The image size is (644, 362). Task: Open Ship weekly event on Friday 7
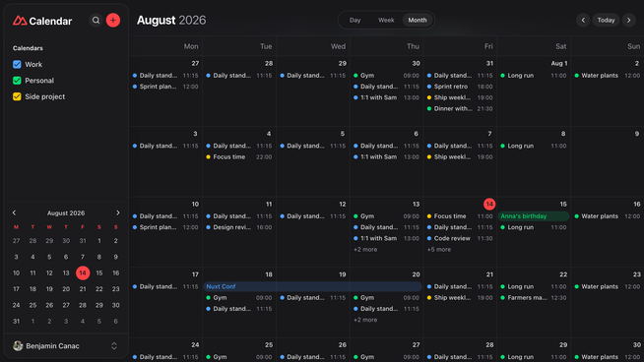click(460, 156)
